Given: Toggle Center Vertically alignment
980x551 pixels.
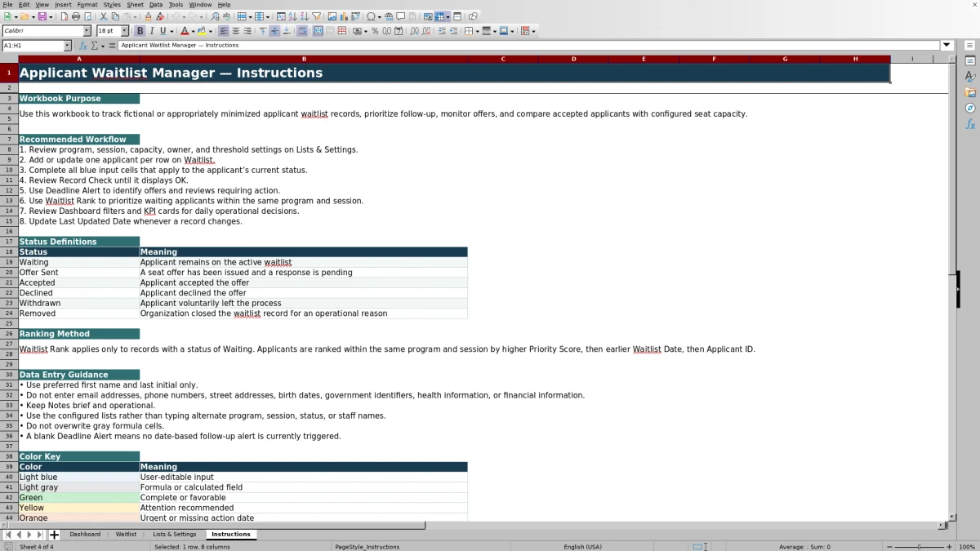Looking at the screenshot, I should [274, 31].
